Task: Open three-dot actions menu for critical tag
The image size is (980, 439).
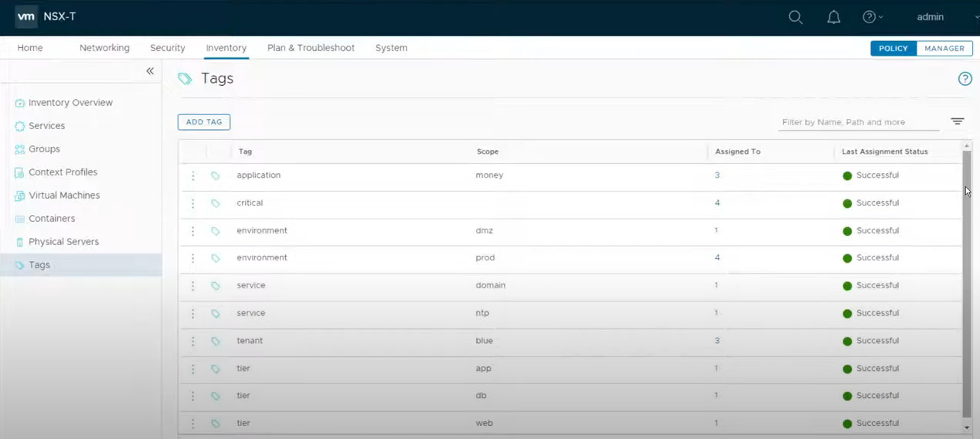Action: [193, 203]
